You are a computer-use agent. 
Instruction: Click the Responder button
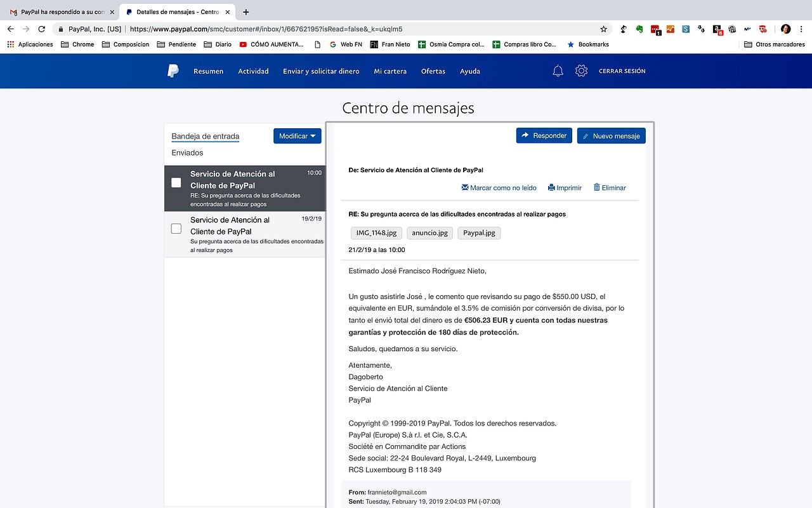[544, 135]
